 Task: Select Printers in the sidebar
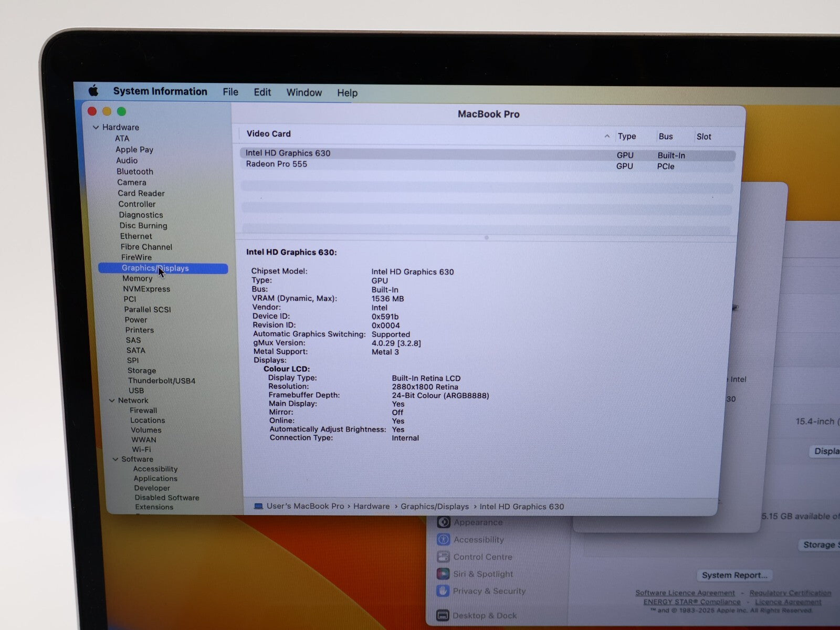click(140, 330)
